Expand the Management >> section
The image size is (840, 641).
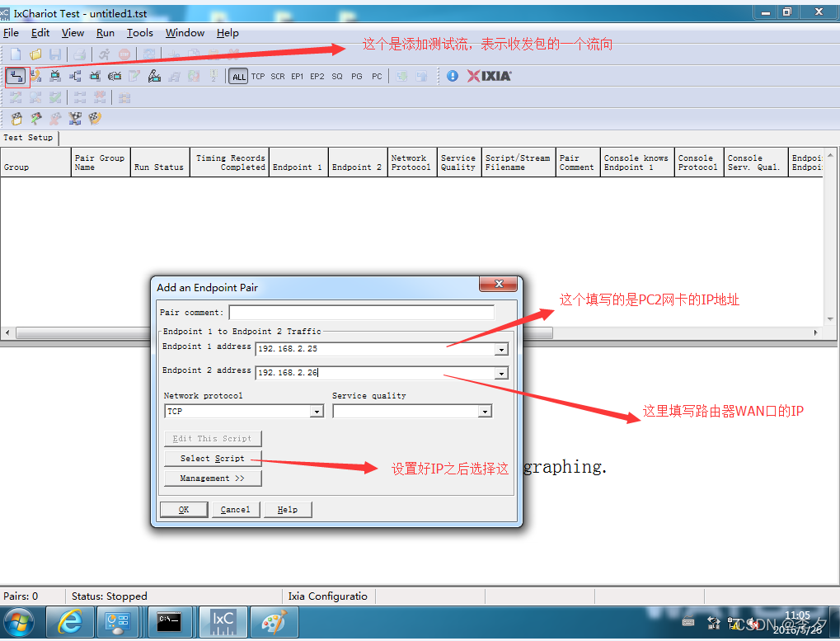(213, 478)
